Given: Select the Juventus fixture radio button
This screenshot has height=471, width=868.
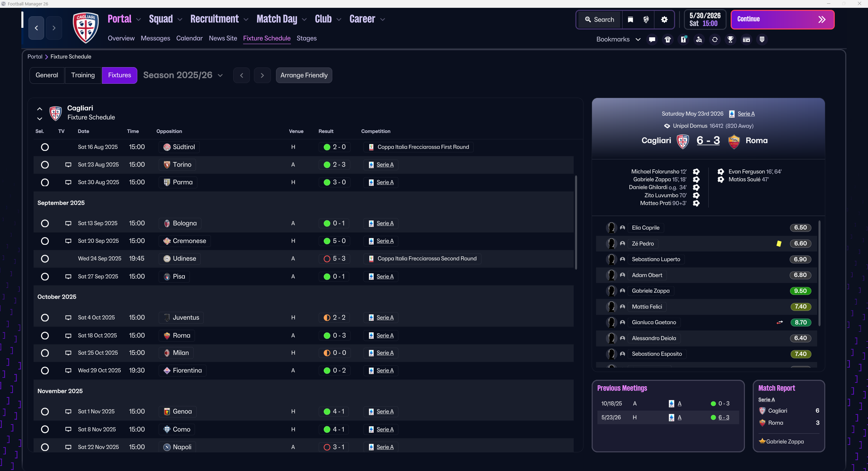Looking at the screenshot, I should pos(45,318).
